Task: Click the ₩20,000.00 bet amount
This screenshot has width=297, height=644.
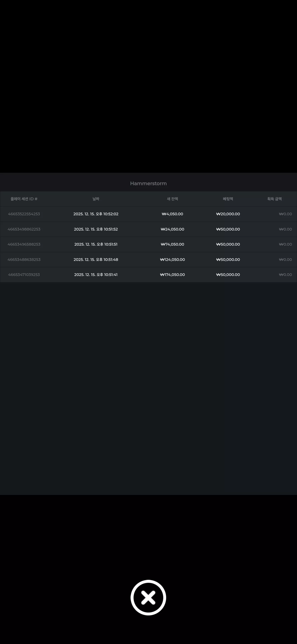Action: (x=228, y=214)
